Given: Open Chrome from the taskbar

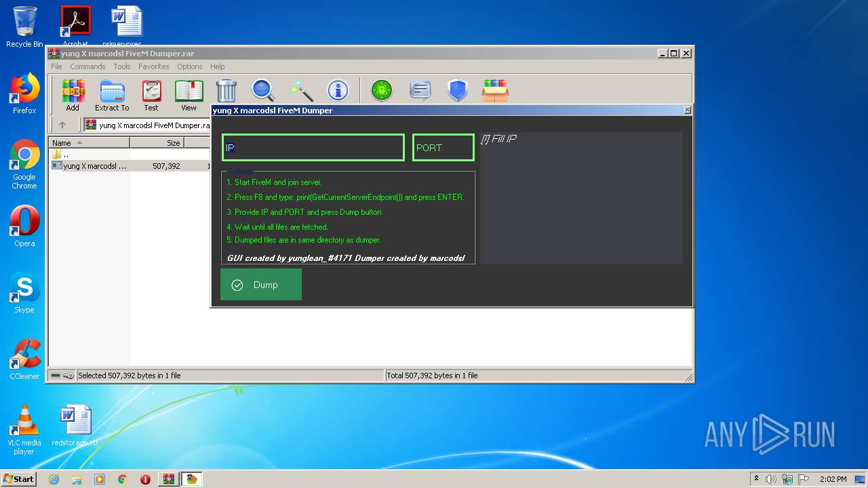Looking at the screenshot, I should click(123, 479).
